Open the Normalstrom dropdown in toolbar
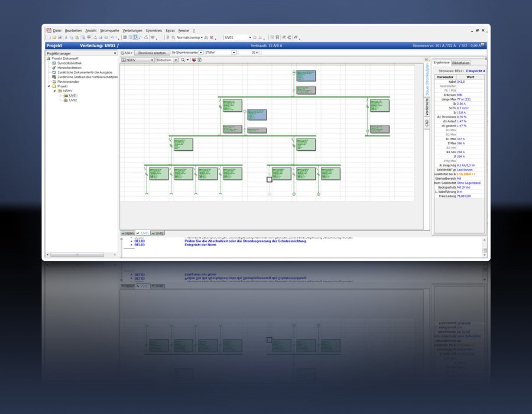 [202, 38]
